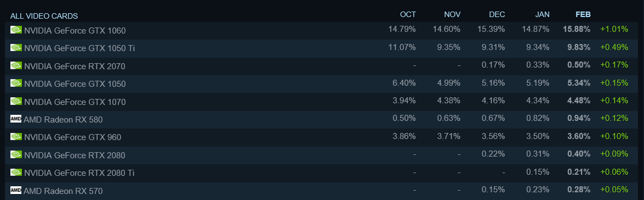Viewport: 644px width, 200px height.
Task: Select the AMD Radeon RX 580 label
Action: 63,120
